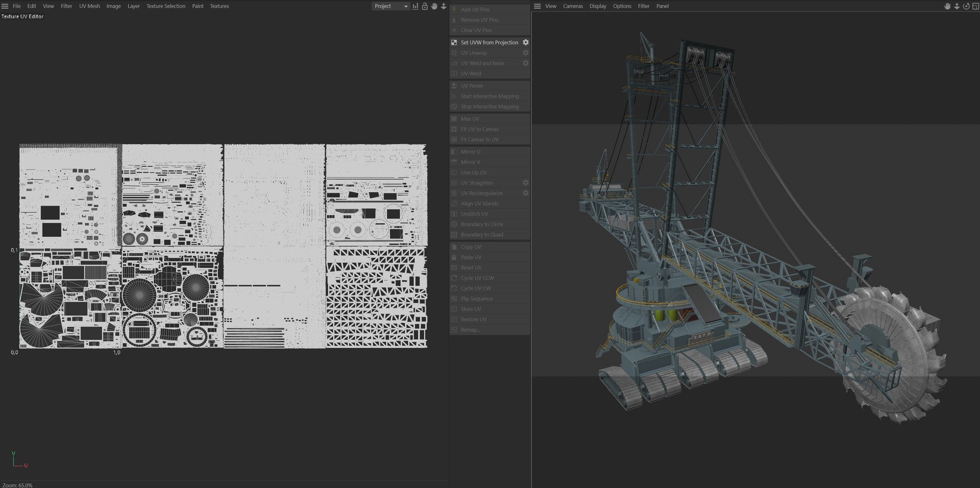This screenshot has width=980, height=488.
Task: Select the UV editor zoom arrows icon
Action: 444,6
